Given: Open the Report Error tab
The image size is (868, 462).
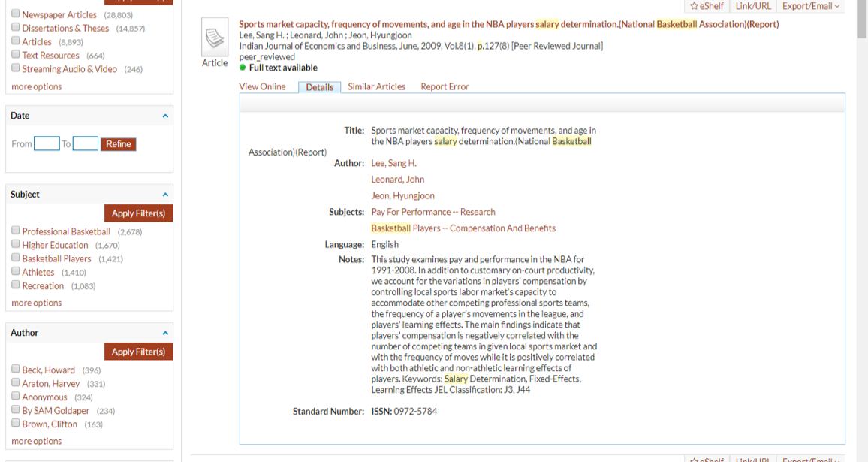Looking at the screenshot, I should point(445,86).
